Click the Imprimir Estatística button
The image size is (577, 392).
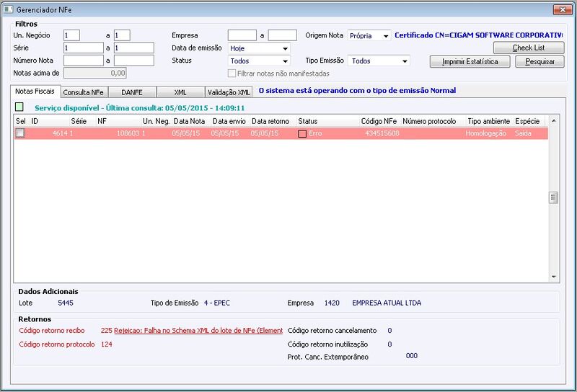tap(470, 61)
